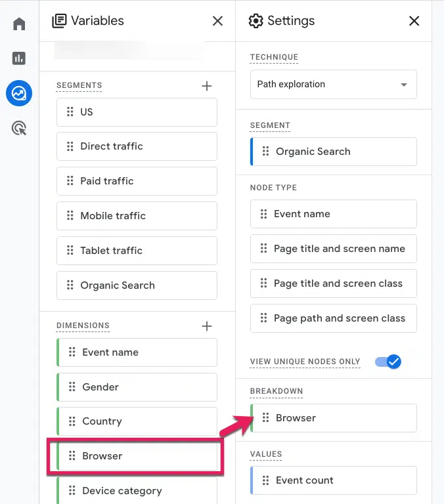Close the Settings panel
Viewport: 444px width, 504px height.
coord(414,21)
